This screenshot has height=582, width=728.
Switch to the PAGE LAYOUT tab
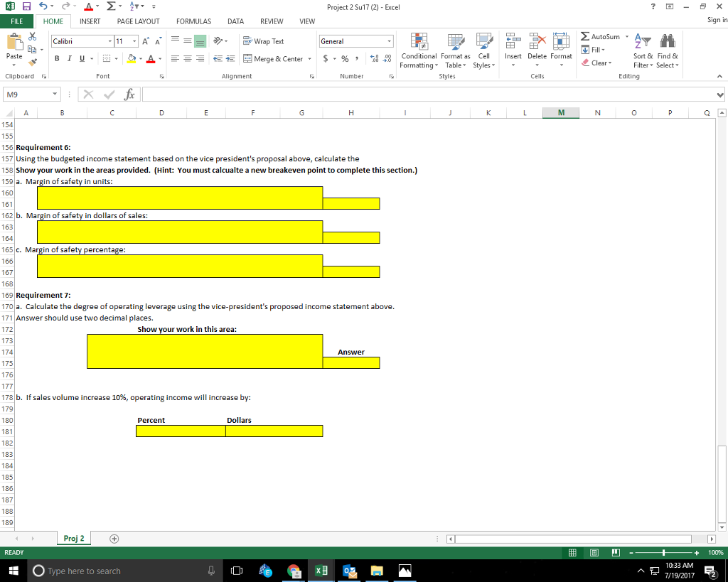tap(139, 21)
